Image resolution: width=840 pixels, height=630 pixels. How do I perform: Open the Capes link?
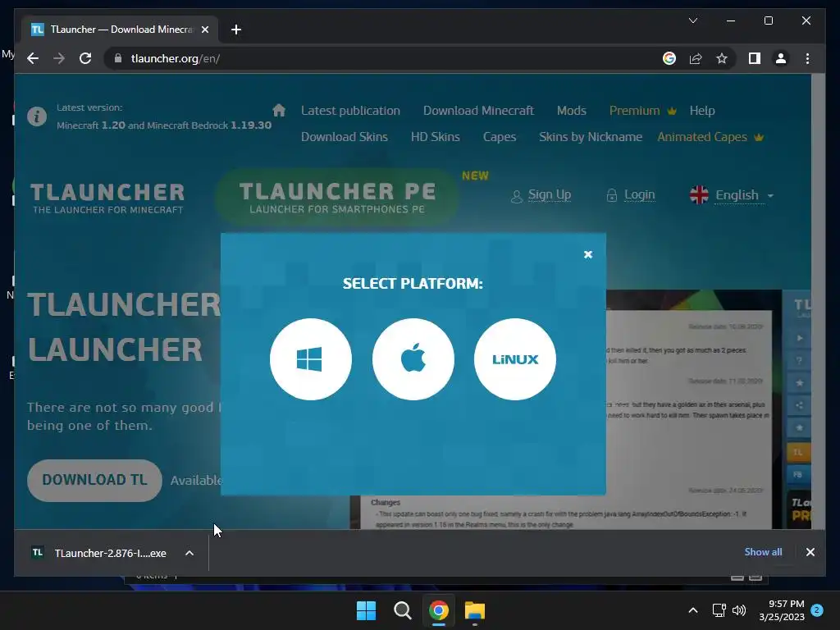tap(500, 137)
